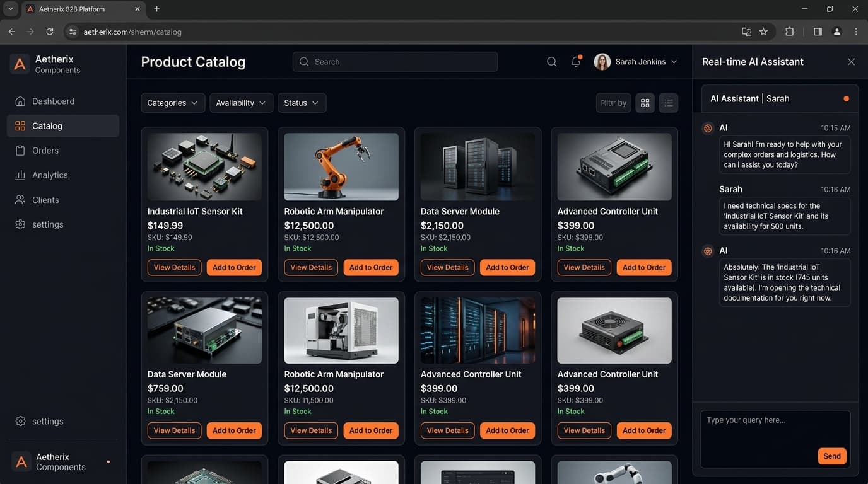Viewport: 868px width, 484px height.
Task: Expand the chevron next to Sarah Jenkins
Action: click(x=674, y=62)
